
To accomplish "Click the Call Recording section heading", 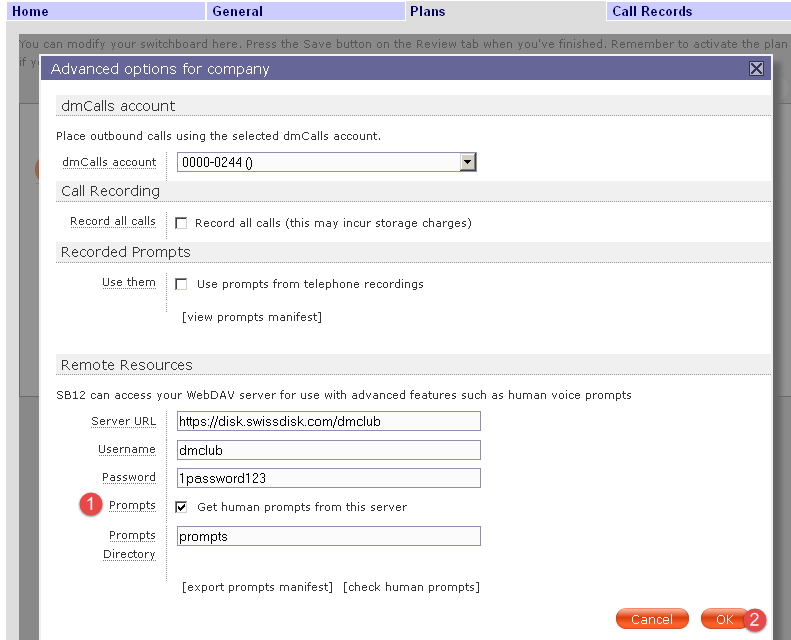I will click(110, 191).
